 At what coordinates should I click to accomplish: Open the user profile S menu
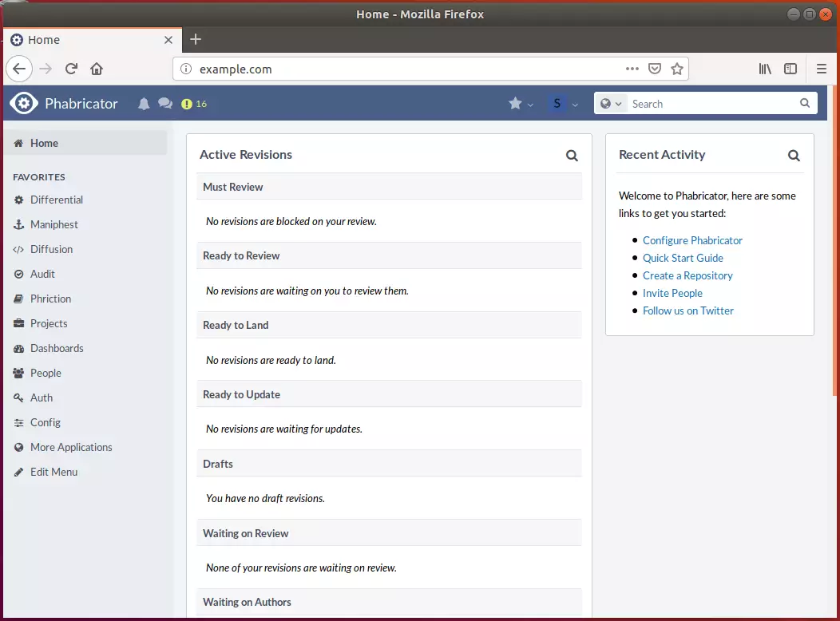click(563, 103)
